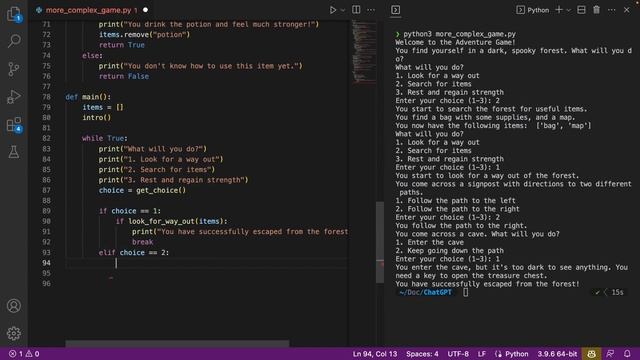Click 'intro()' call on line 80
Viewport: 640px width, 360px height.
97,118
